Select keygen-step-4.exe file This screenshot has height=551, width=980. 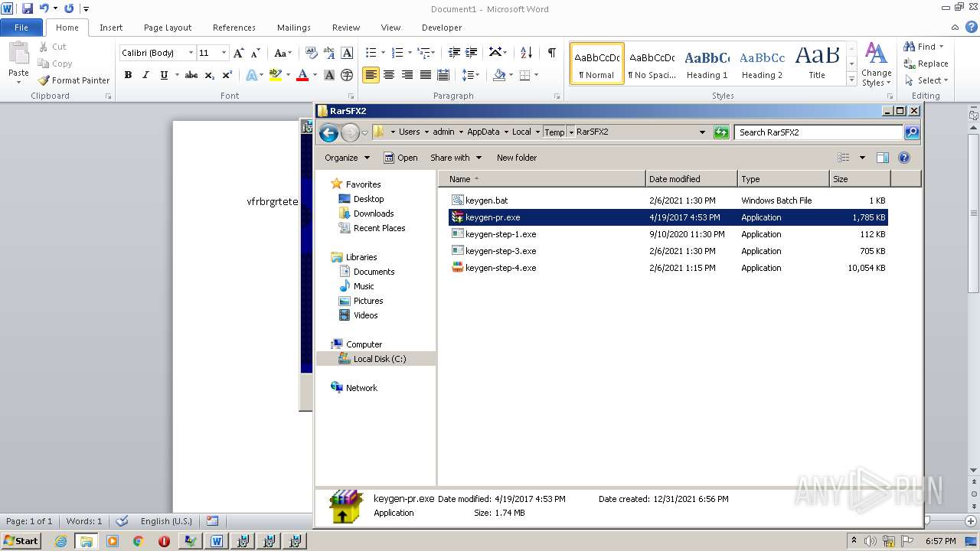pyautogui.click(x=501, y=268)
